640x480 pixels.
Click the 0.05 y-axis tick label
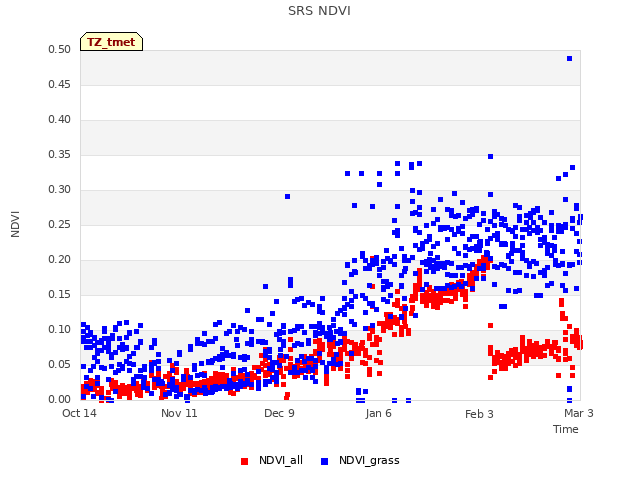point(60,364)
